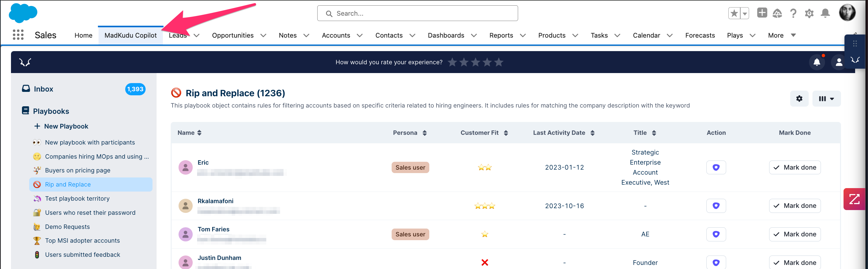Rate experience with the first star

point(452,62)
